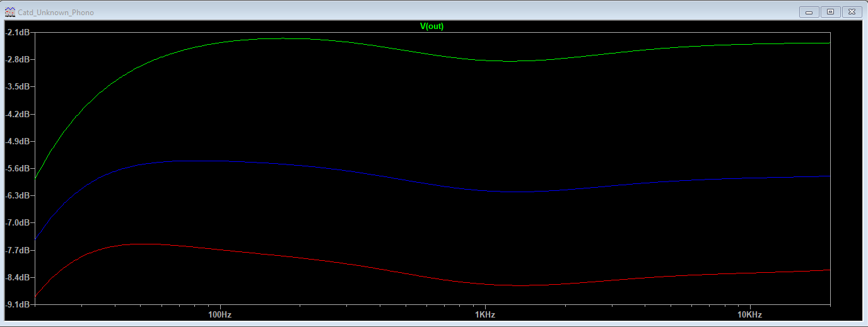Click the 1KHz frequency axis label
This screenshot has height=327, width=868.
tap(484, 314)
